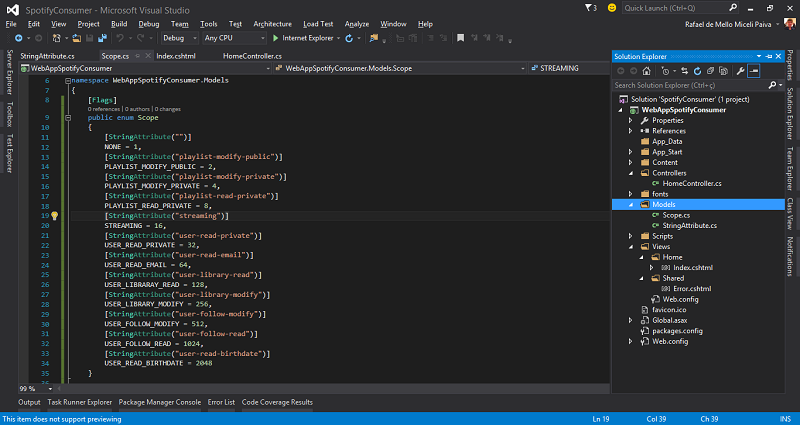800x425 pixels.
Task: Expand the Scripts folder node
Action: 631,236
